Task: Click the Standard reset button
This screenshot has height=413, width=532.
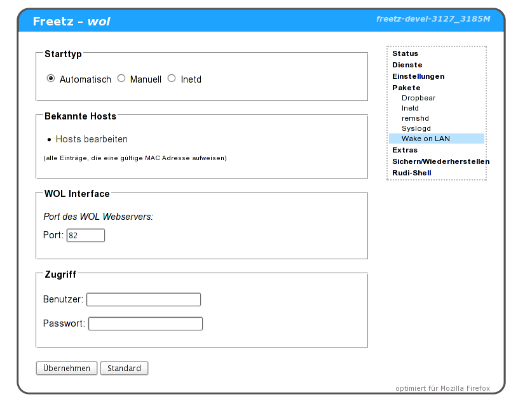Action: coord(124,369)
